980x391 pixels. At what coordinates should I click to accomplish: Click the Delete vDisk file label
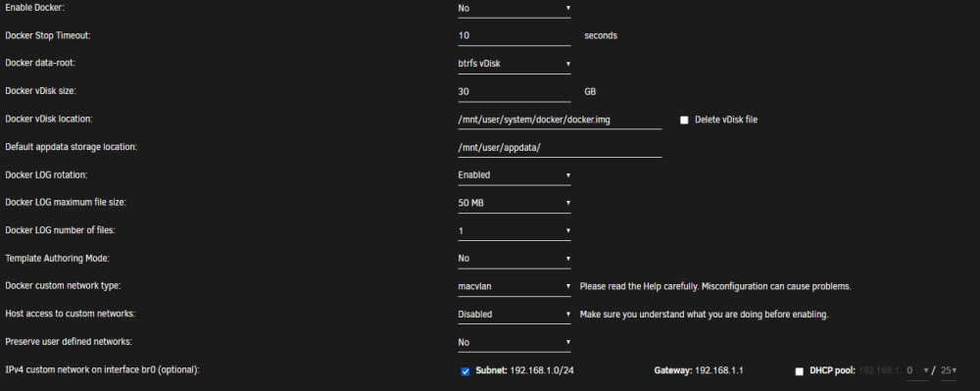(x=726, y=120)
